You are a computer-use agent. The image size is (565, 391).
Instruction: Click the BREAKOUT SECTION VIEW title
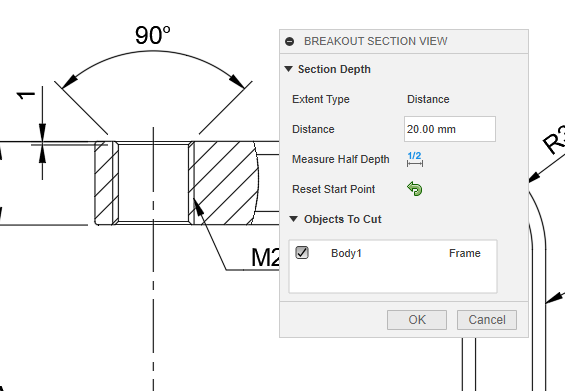point(375,41)
